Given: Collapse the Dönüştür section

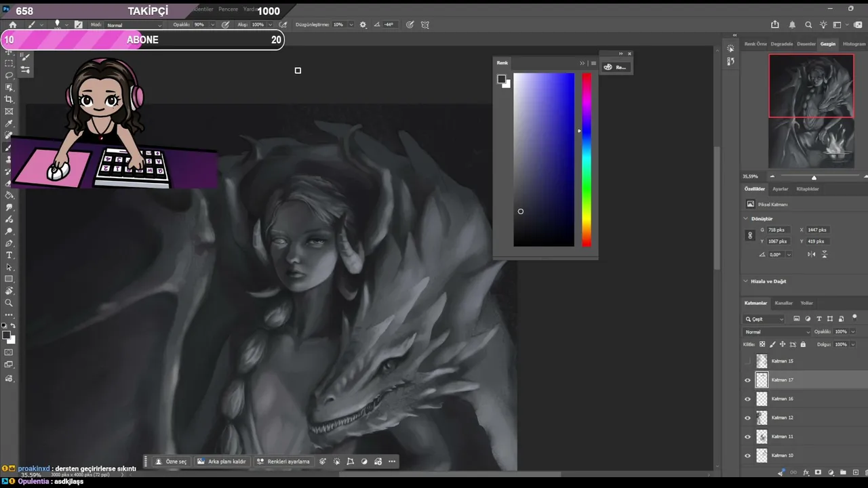Looking at the screenshot, I should [x=746, y=219].
